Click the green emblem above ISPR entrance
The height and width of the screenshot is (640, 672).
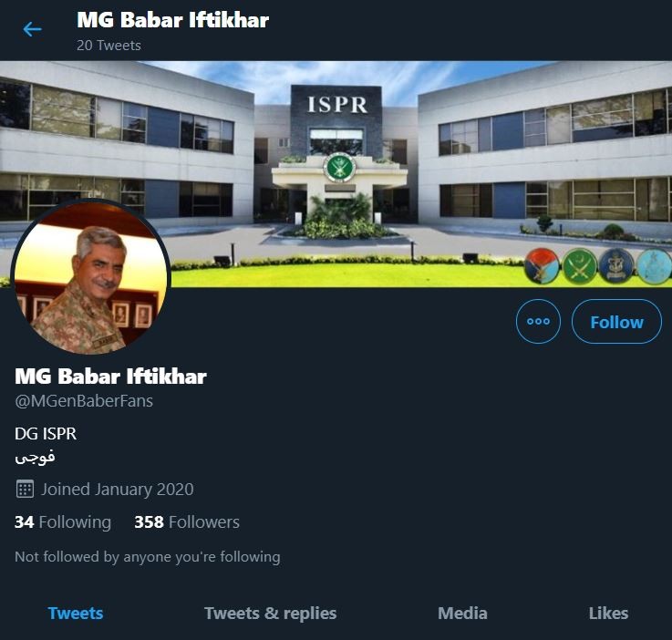pyautogui.click(x=339, y=167)
